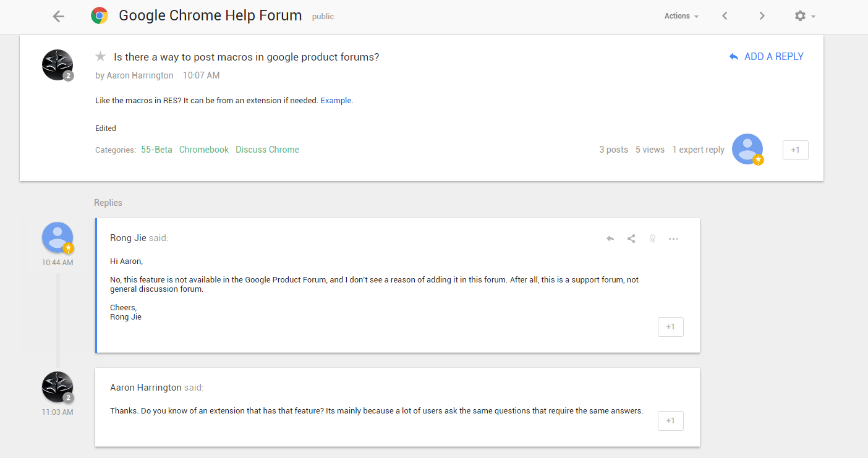
Task: Click the back arrow icon
Action: 59,17
